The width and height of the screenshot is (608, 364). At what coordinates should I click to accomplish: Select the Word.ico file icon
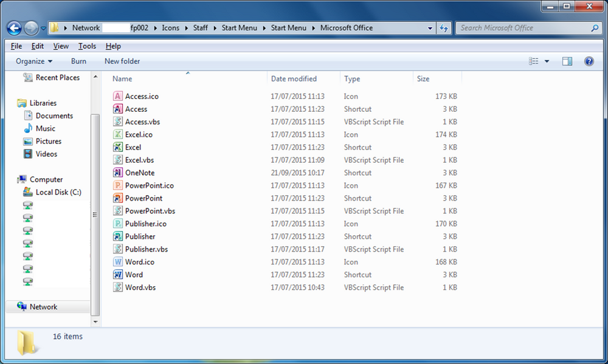coord(118,262)
